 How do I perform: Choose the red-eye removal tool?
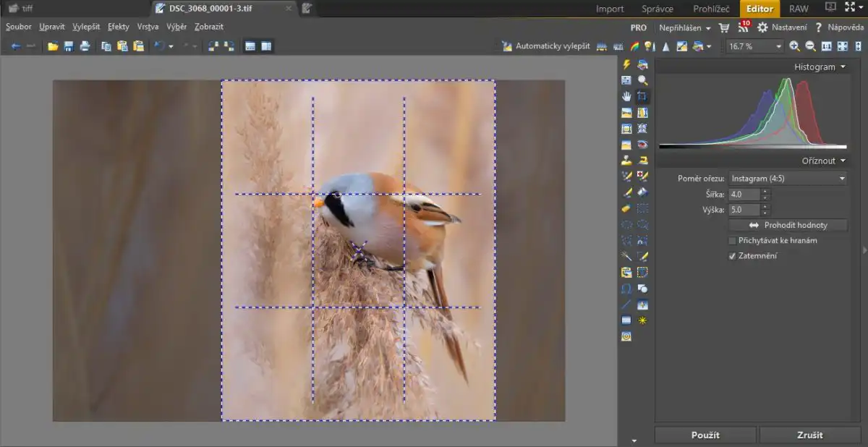[642, 145]
